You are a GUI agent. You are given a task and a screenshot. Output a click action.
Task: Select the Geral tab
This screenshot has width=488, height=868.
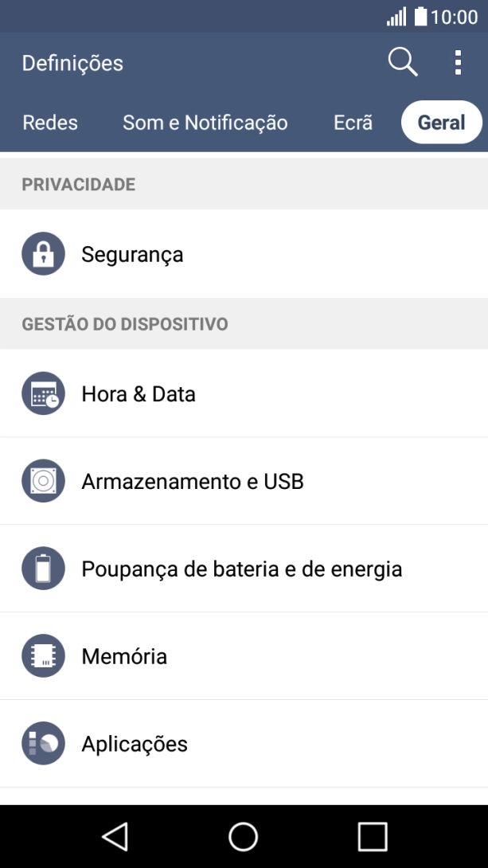coord(441,121)
